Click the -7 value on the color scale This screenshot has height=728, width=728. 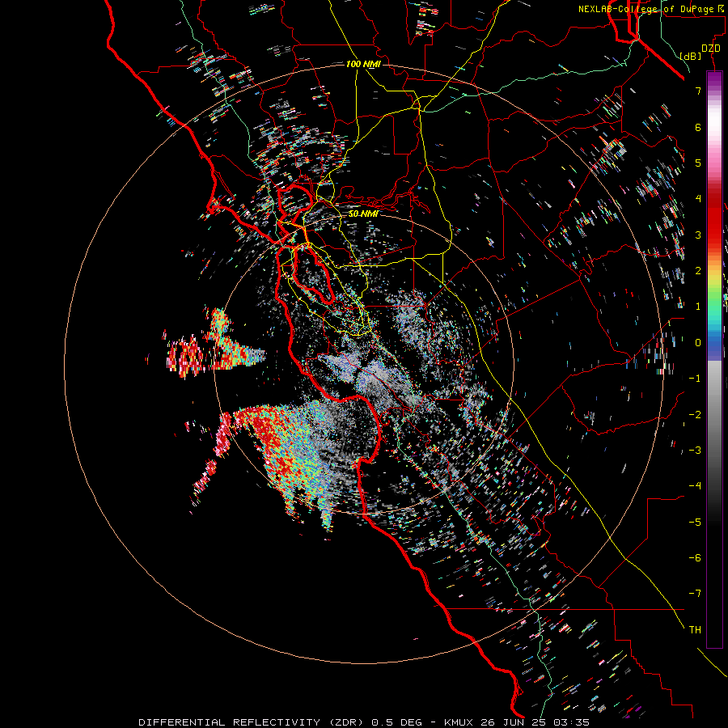click(x=695, y=594)
